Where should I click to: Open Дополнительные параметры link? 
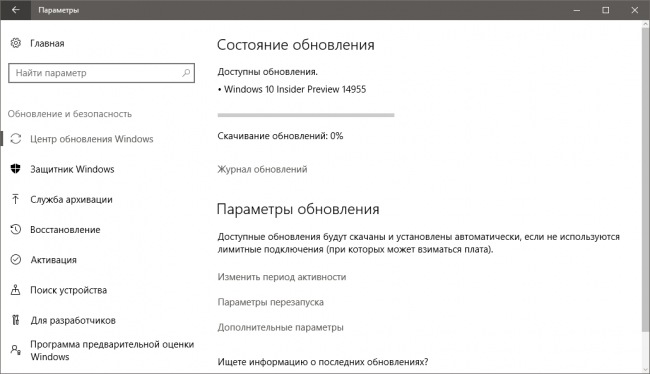click(x=281, y=328)
